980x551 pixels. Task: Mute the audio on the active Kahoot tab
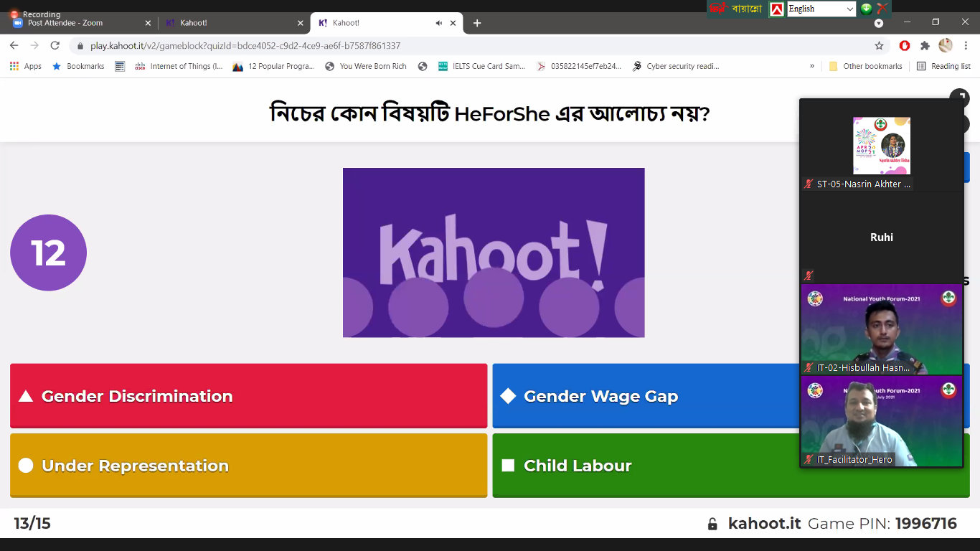pos(439,23)
